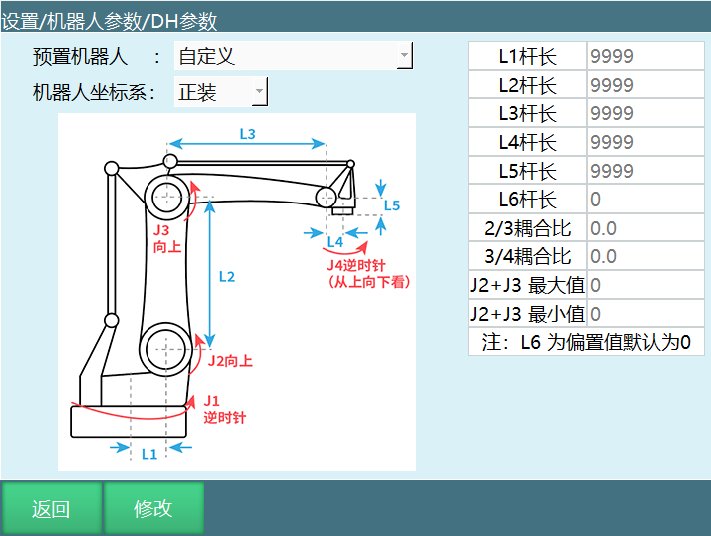Select the 3/4耦合比 coupling ratio field

(644, 257)
